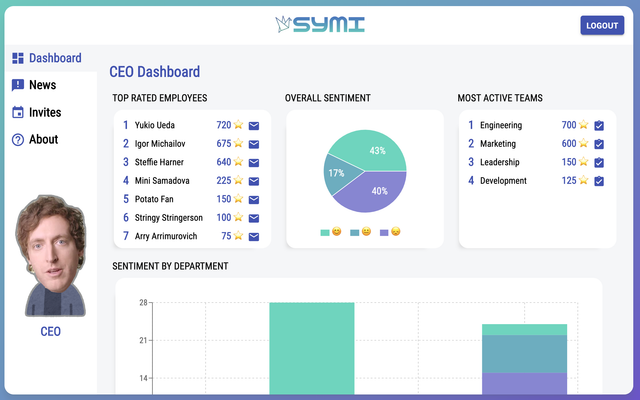
Task: Email Arry Arrimurovich with envelope icon
Action: pyautogui.click(x=254, y=237)
